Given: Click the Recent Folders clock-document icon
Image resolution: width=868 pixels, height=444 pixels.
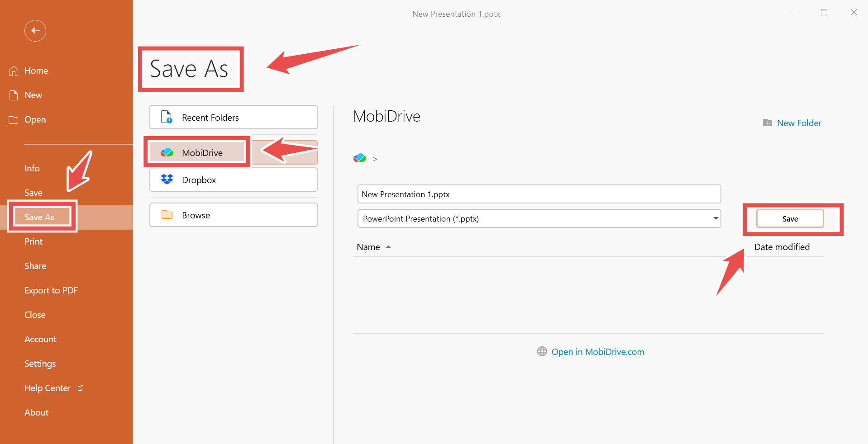Looking at the screenshot, I should (x=167, y=118).
